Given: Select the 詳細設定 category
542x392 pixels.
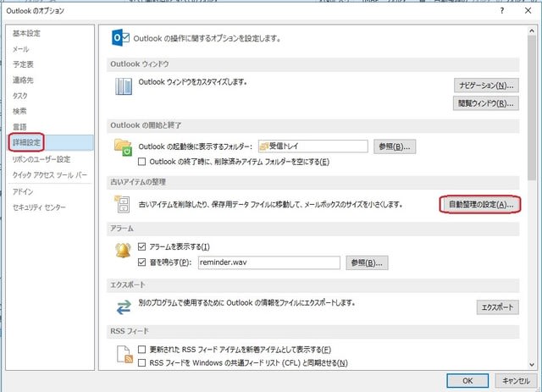Looking at the screenshot, I should click(x=49, y=142).
